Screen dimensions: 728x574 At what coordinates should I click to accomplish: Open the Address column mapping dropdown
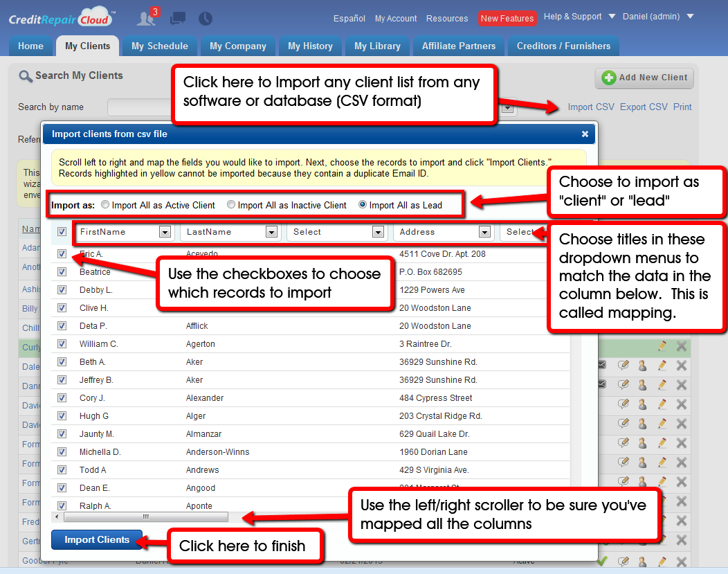click(x=444, y=232)
